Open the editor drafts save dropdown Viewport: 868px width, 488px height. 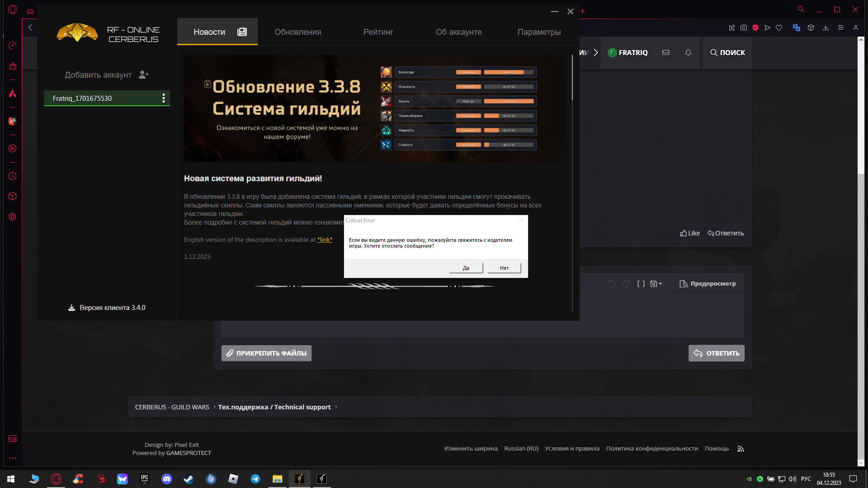(x=656, y=284)
